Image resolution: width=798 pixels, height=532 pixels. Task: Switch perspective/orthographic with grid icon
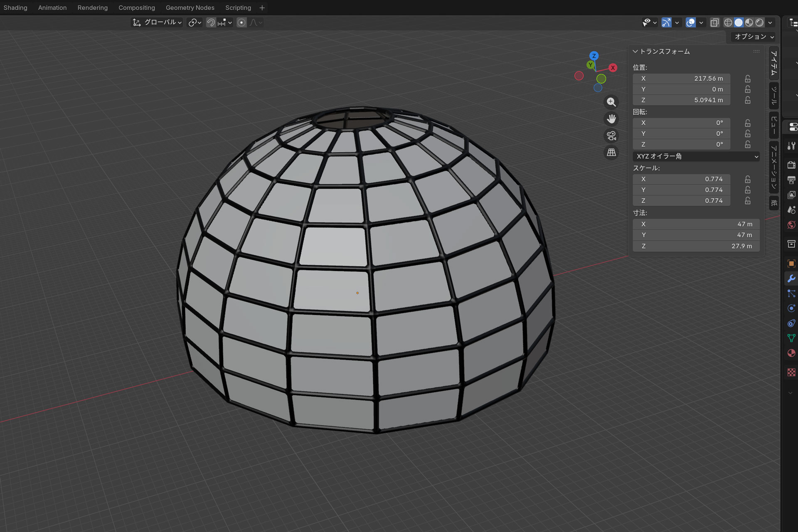(611, 153)
